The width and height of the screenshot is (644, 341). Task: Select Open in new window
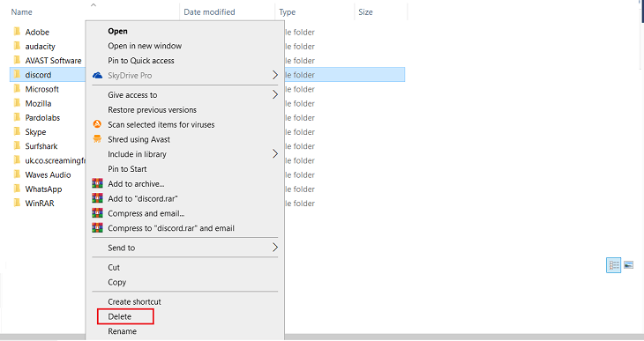(145, 46)
